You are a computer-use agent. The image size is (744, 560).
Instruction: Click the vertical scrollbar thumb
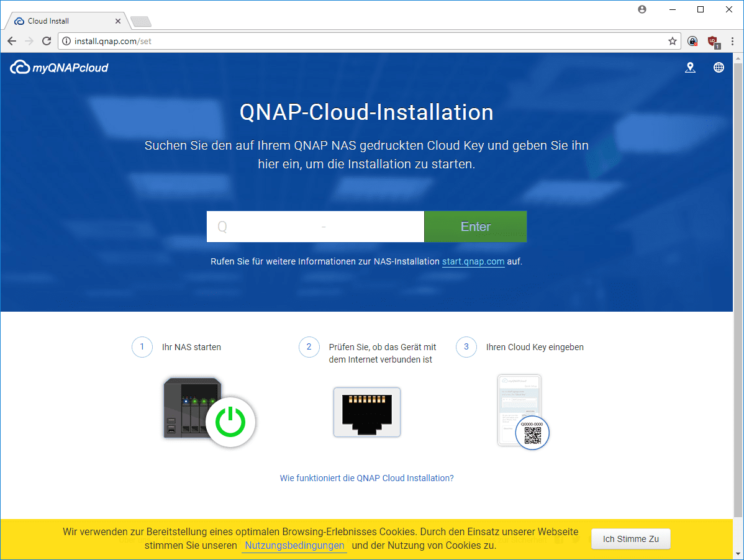tap(738, 290)
